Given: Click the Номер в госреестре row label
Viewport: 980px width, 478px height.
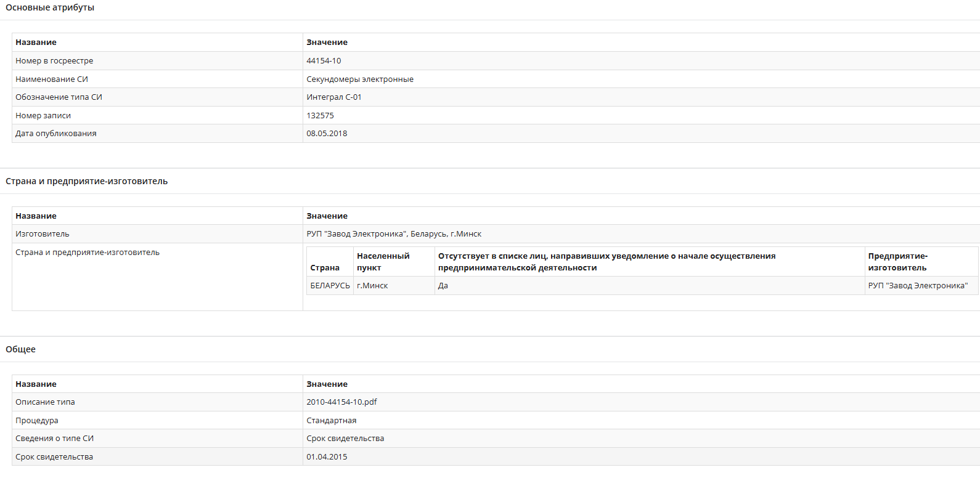Looking at the screenshot, I should point(54,61).
